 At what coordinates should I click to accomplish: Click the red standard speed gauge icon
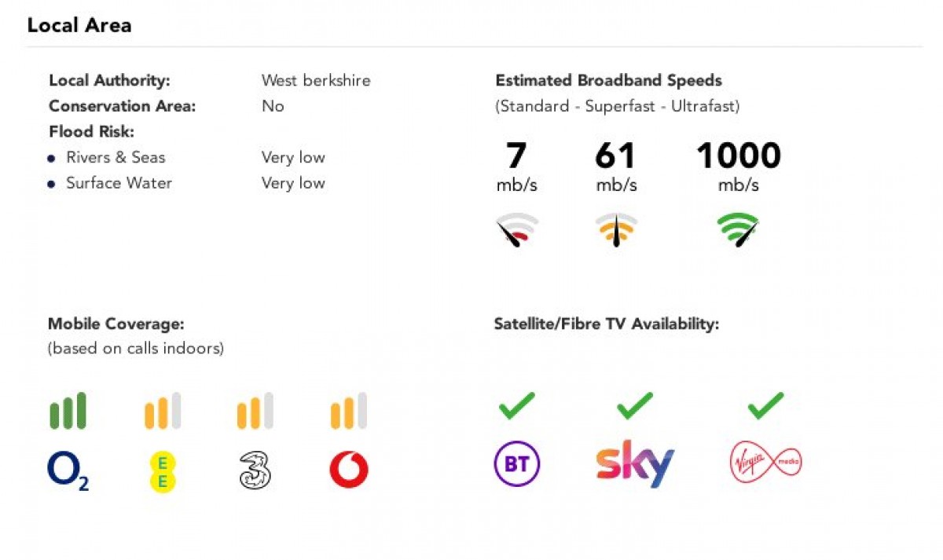pyautogui.click(x=516, y=229)
